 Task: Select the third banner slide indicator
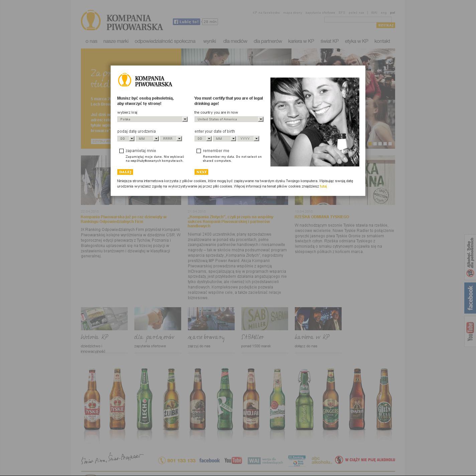tap(380, 144)
